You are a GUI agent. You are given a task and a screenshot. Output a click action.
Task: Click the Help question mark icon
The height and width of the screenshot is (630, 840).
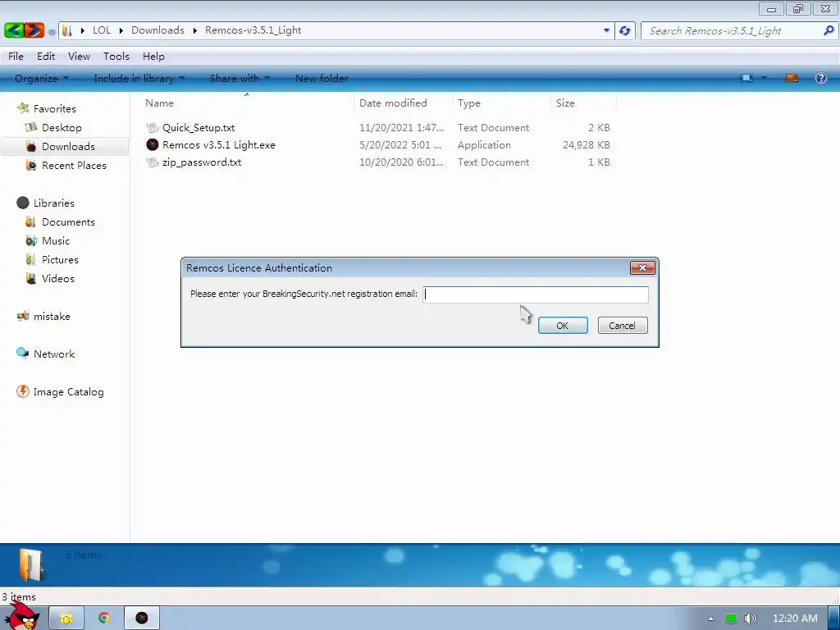(x=820, y=78)
